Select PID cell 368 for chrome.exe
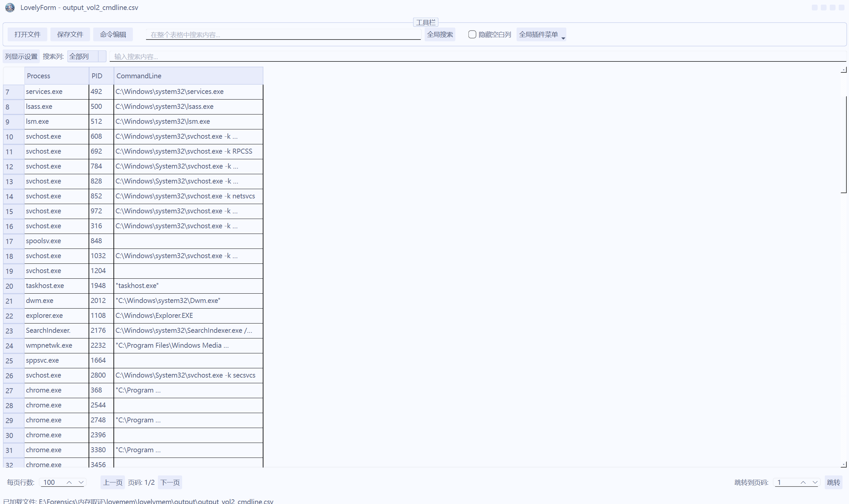The image size is (849, 504). coord(101,391)
